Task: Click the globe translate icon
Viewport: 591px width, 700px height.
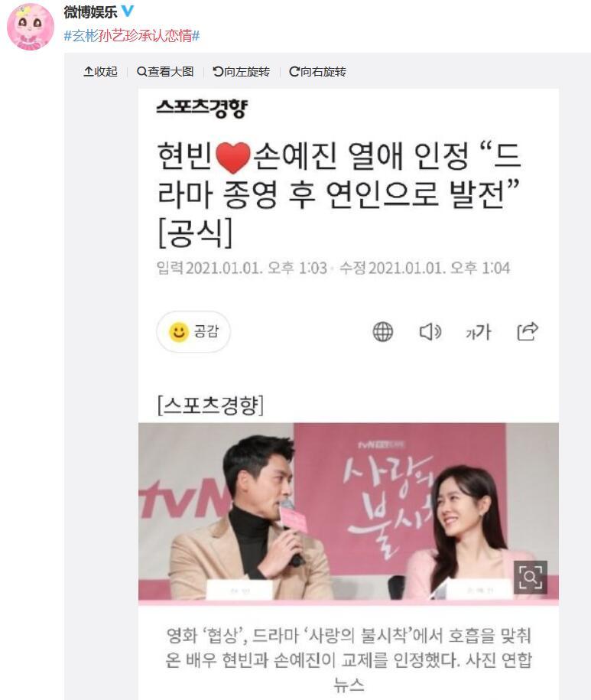Action: [383, 332]
